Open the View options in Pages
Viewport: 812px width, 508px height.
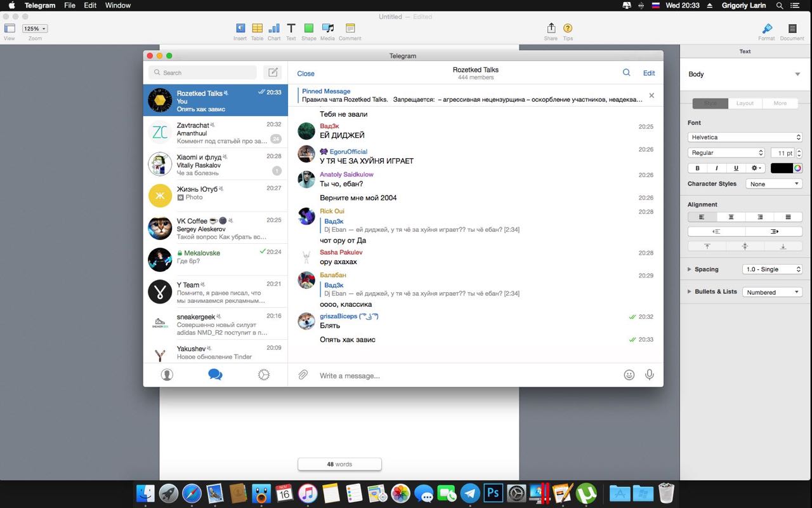(x=10, y=28)
